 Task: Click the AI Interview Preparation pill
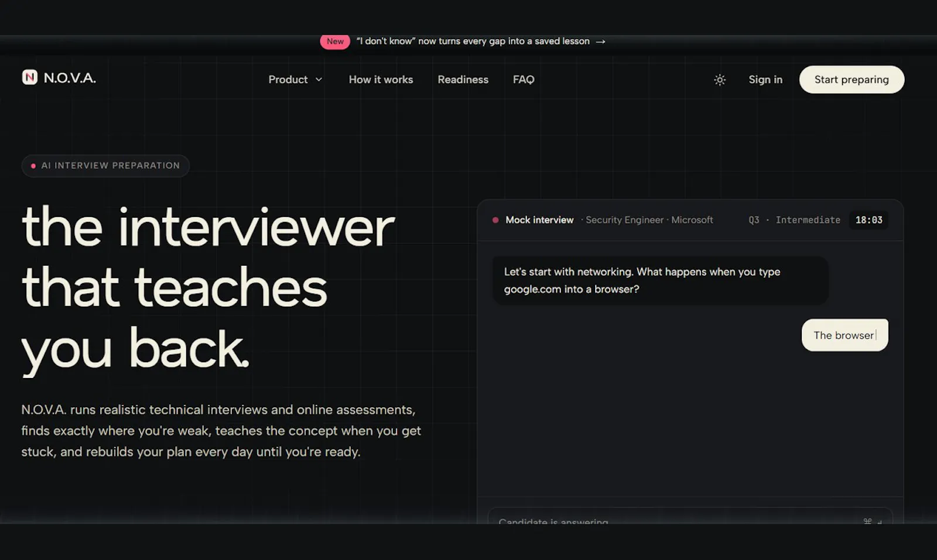click(x=105, y=166)
